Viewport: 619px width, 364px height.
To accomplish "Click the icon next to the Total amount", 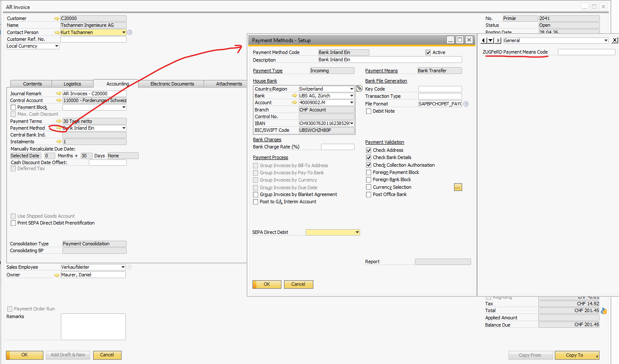I will (604, 311).
